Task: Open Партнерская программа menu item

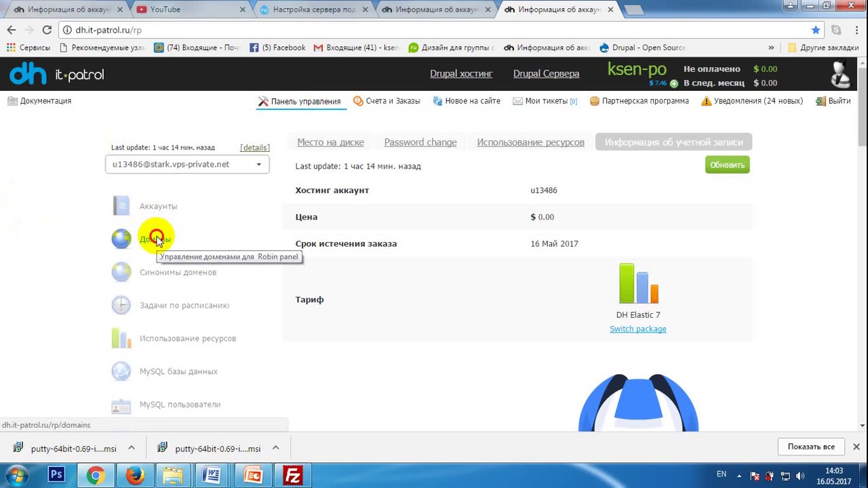Action: tap(639, 101)
